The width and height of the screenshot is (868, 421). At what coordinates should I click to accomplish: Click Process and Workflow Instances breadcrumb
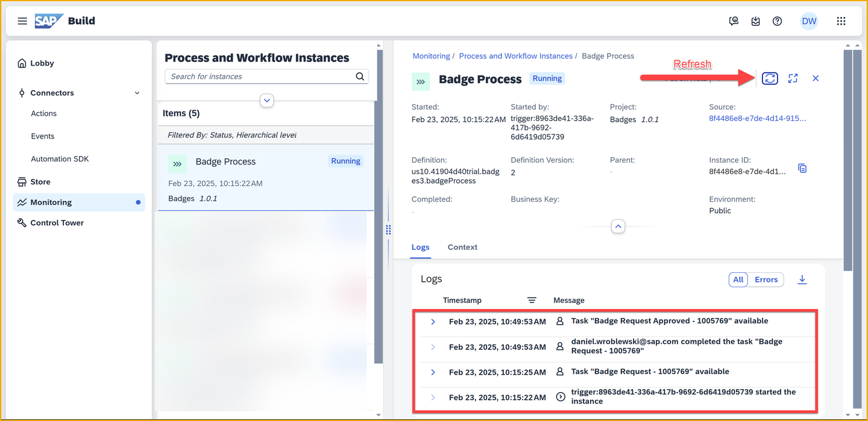[516, 56]
